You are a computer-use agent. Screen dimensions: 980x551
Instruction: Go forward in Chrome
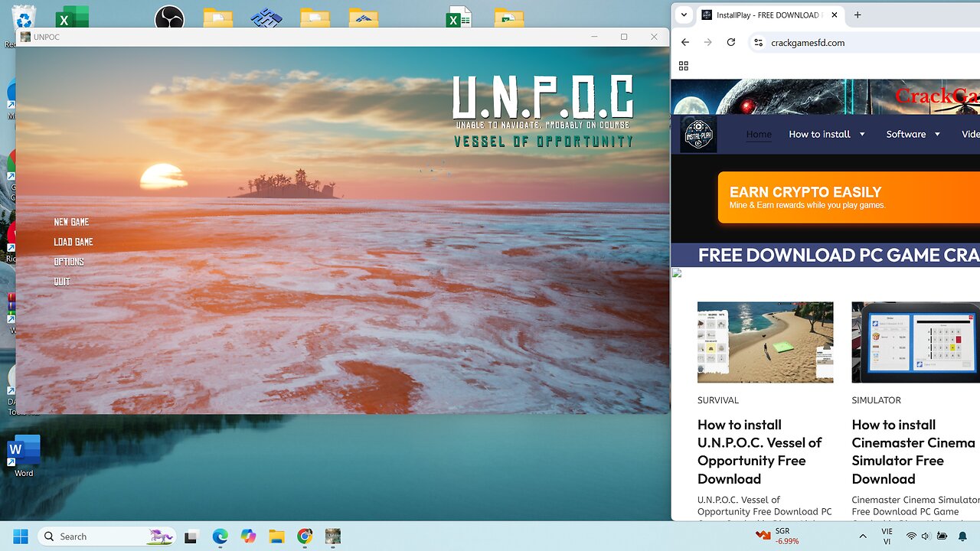point(708,42)
